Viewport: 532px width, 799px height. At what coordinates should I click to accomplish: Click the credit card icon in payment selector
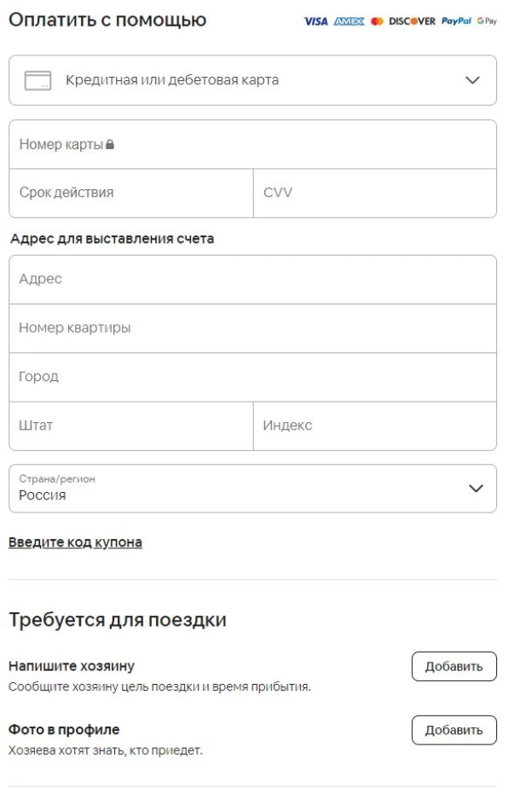click(38, 80)
